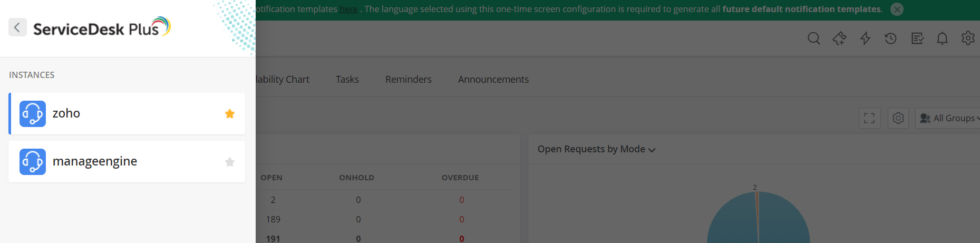Open the AI sparkle assistant icon

[x=839, y=38]
